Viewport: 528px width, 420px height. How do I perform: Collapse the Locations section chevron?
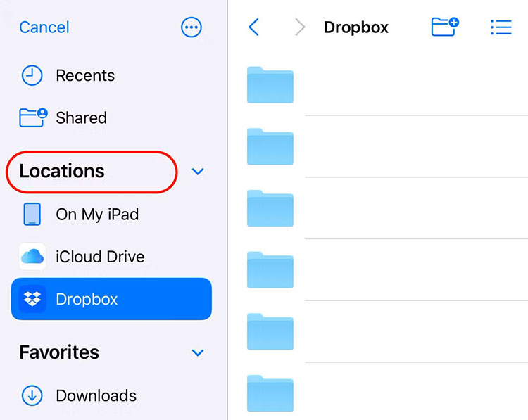coord(198,172)
